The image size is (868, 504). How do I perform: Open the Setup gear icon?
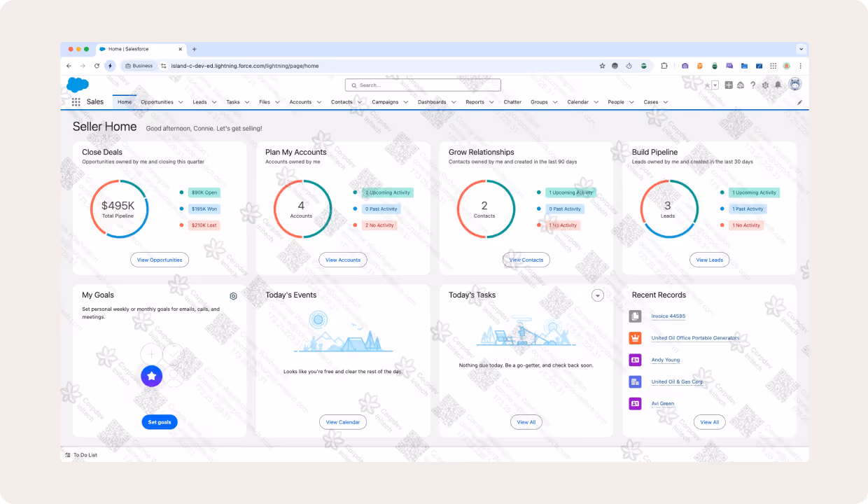(x=765, y=85)
